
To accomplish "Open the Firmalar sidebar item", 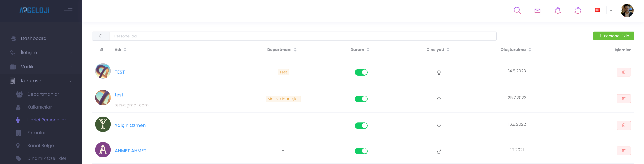I will point(36,133).
